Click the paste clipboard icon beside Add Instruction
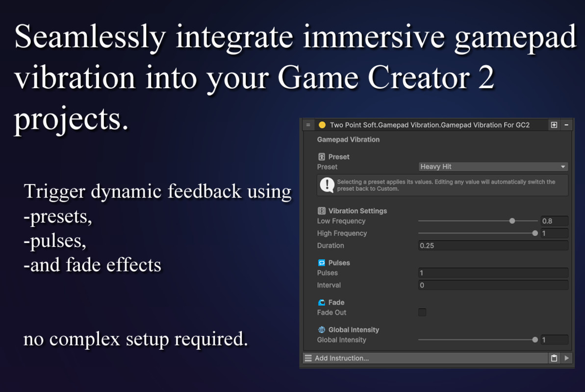Screen dimensions: 585x392 coord(554,358)
